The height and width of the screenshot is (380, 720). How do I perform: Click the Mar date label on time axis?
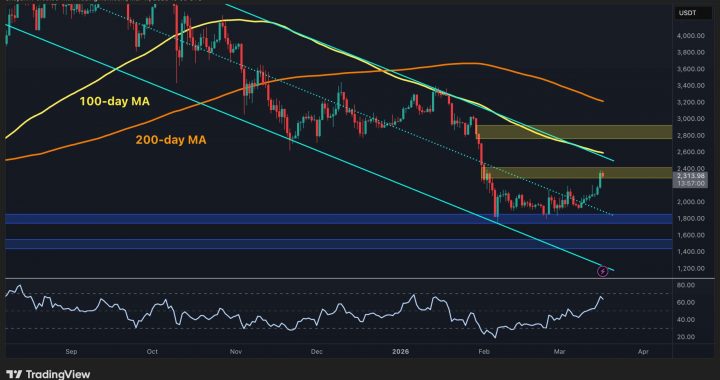click(559, 352)
